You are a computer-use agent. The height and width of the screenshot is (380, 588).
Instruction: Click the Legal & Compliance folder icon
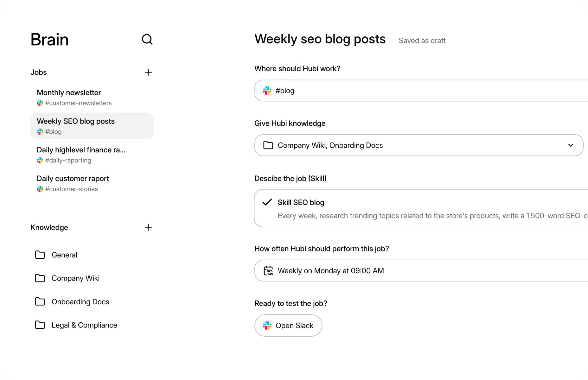pyautogui.click(x=40, y=325)
